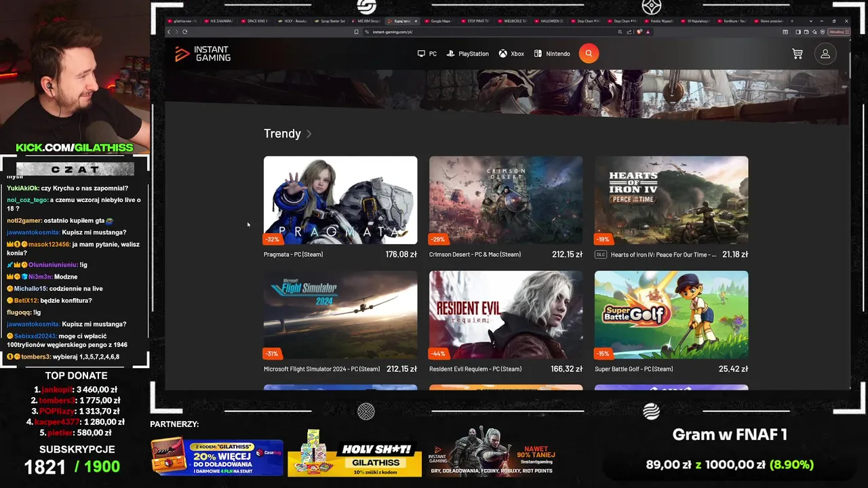This screenshot has height=488, width=868.
Task: Click Crimson Desert - PC & Mac (Steam) title
Action: pos(475,255)
